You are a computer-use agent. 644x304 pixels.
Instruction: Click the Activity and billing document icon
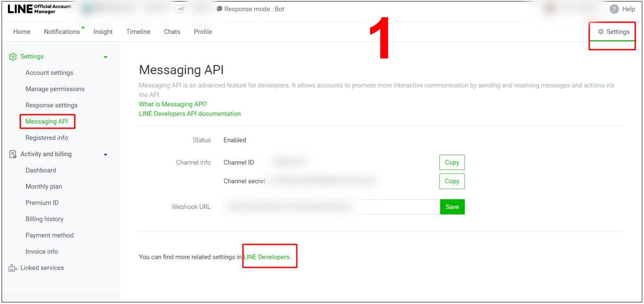[13, 154]
